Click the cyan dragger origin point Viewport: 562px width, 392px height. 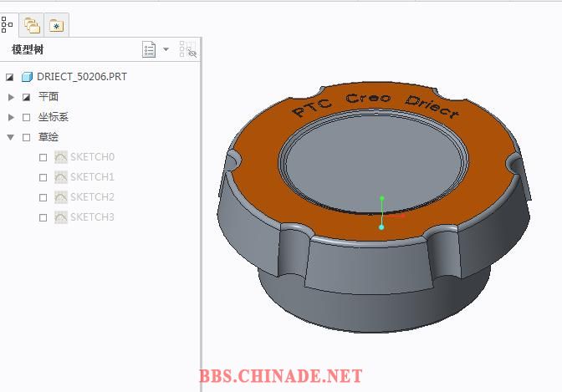pyautogui.click(x=381, y=227)
